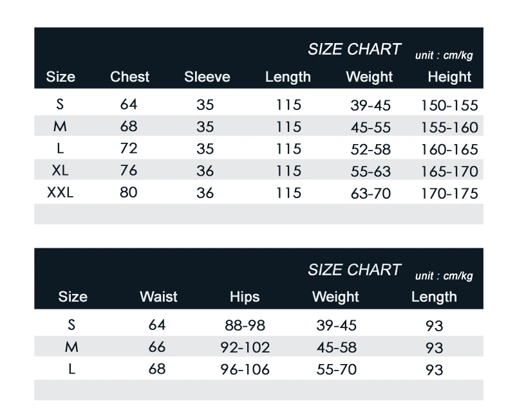The height and width of the screenshot is (420, 515).
Task: Click the top SIZE CHART title
Action: pos(354,50)
